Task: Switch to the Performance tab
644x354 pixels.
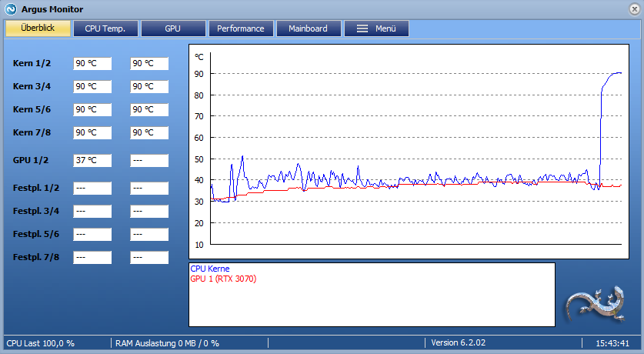Action: coord(241,28)
